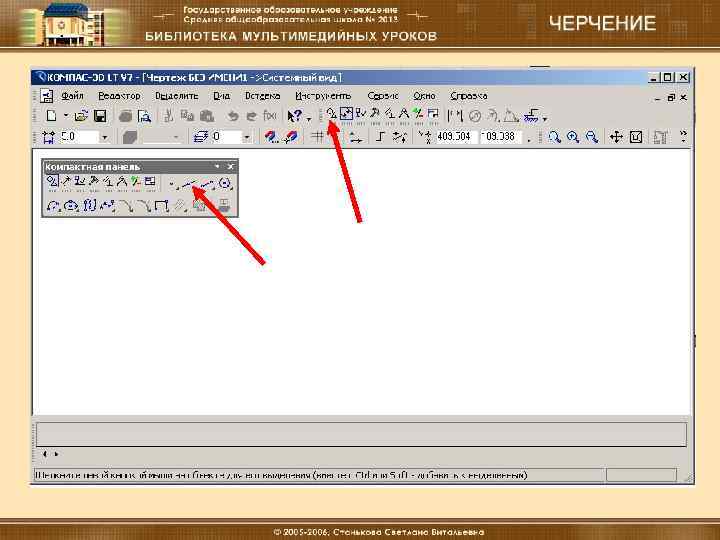Select the Circle tool in Компактная панель
Viewport: 720px width, 540px height.
pos(225,184)
